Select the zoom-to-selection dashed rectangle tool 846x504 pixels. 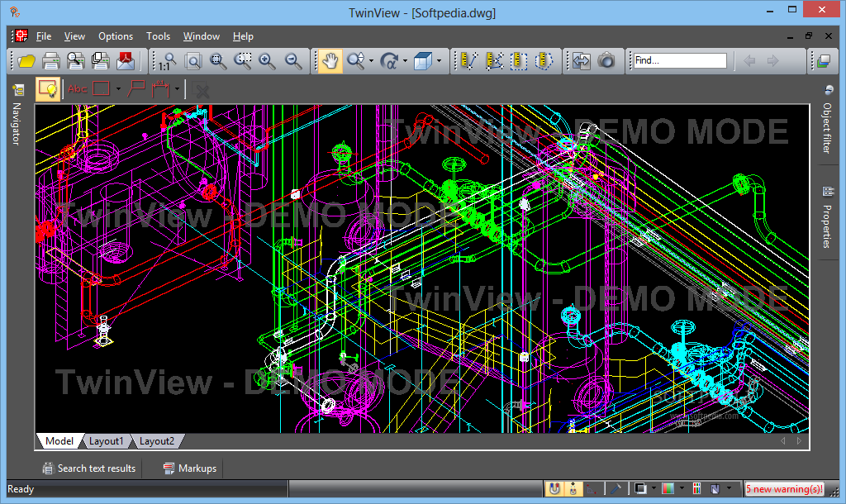click(x=243, y=61)
